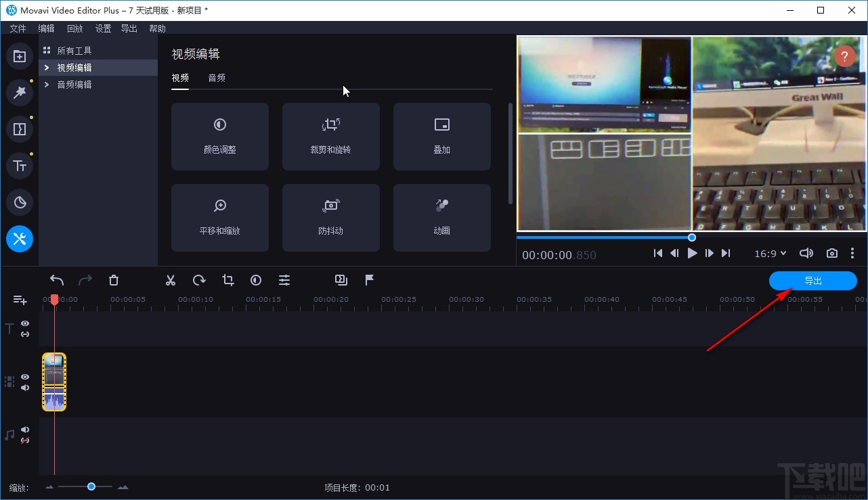The image size is (868, 500).
Task: Skip to the end of the video
Action: [x=726, y=253]
